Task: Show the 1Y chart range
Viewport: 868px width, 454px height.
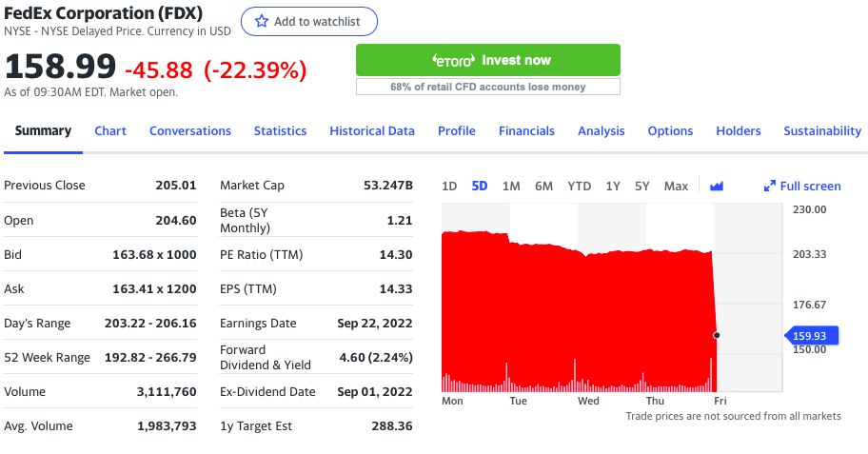Action: pyautogui.click(x=613, y=186)
